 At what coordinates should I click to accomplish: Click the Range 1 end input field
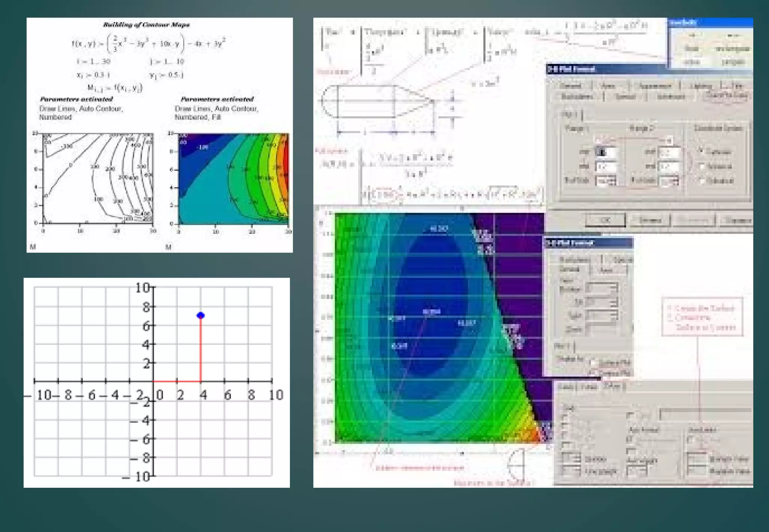point(606,166)
